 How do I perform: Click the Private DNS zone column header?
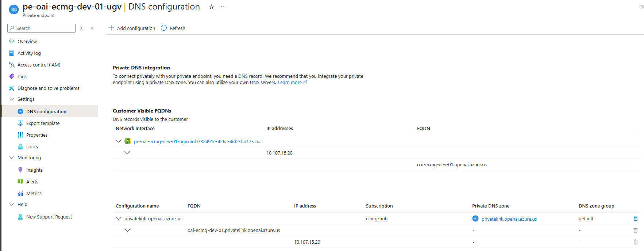(x=491, y=206)
